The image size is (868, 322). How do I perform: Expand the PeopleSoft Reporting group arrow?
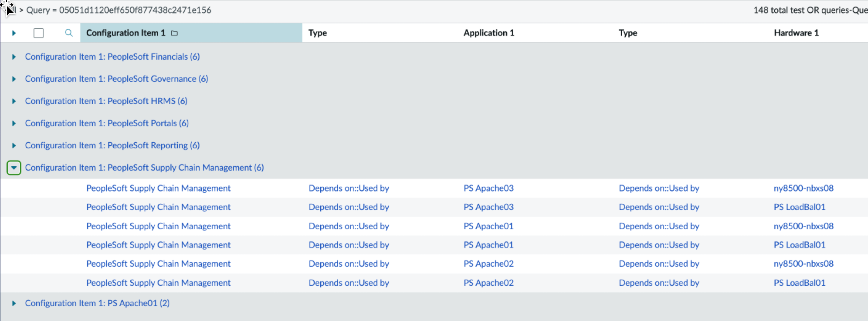(14, 146)
